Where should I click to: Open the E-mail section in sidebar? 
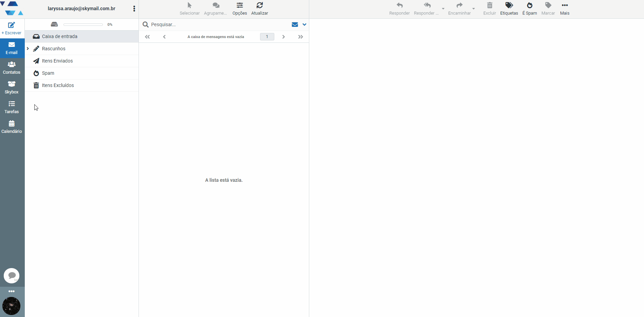pos(12,48)
